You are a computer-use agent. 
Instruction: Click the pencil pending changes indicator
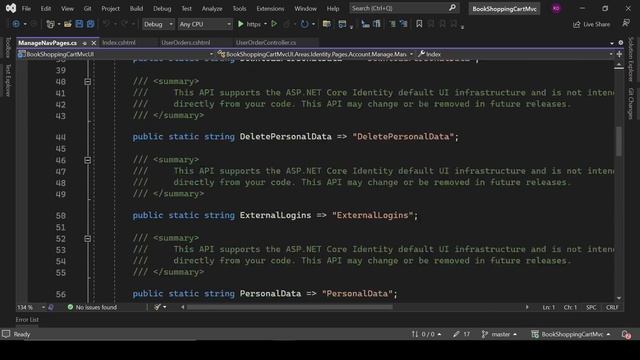[461, 334]
